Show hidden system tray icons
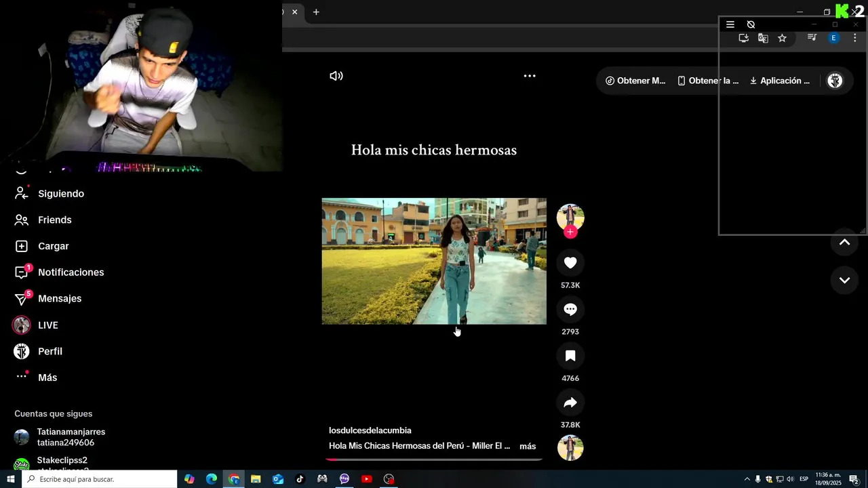The height and width of the screenshot is (488, 868). pyautogui.click(x=747, y=479)
